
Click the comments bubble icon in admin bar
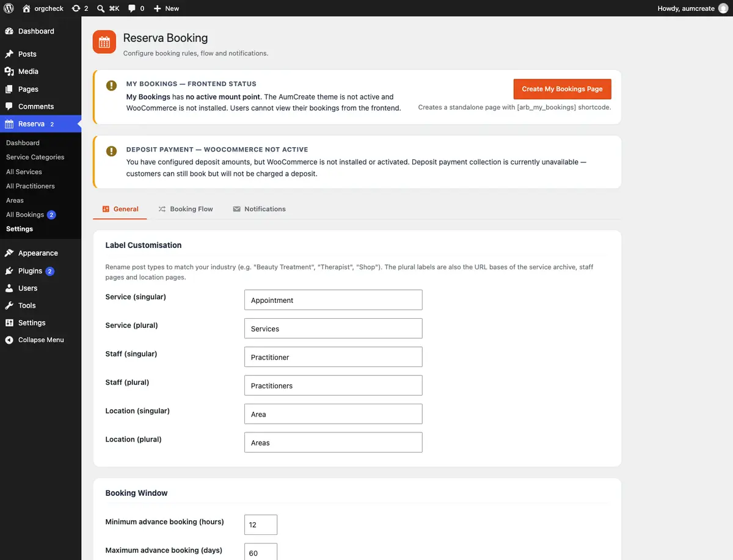pos(132,9)
